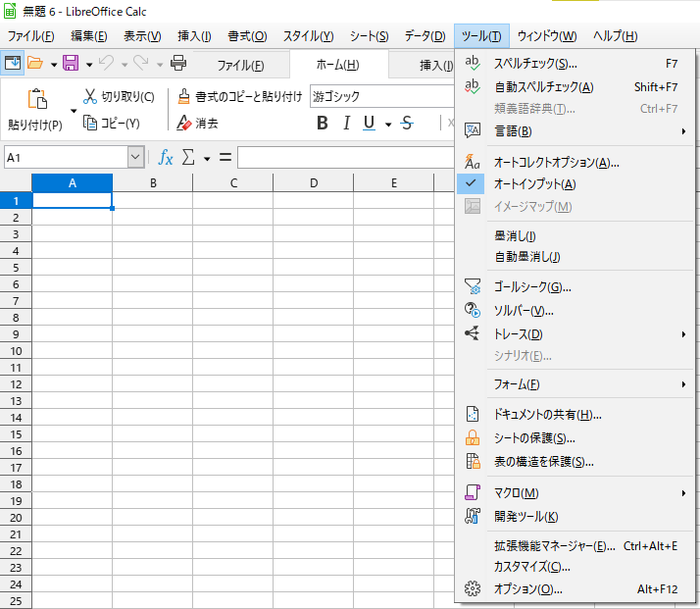Open the Window (ウィンドウ) menu
This screenshot has height=609, width=700.
(x=547, y=35)
